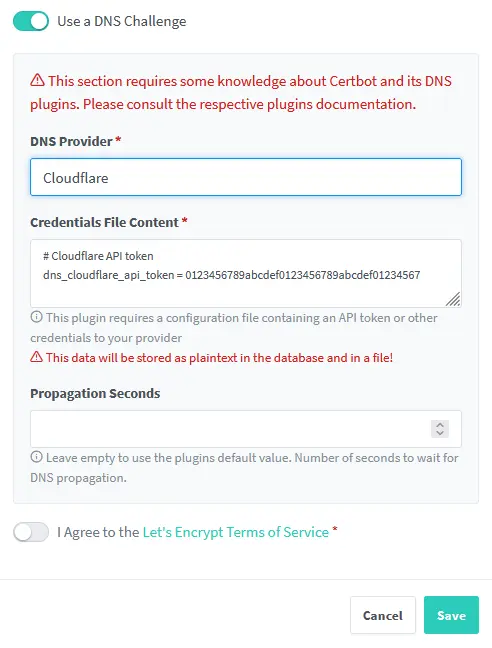This screenshot has width=492, height=648.
Task: Click the textarea resize handle icon
Action: (x=453, y=299)
